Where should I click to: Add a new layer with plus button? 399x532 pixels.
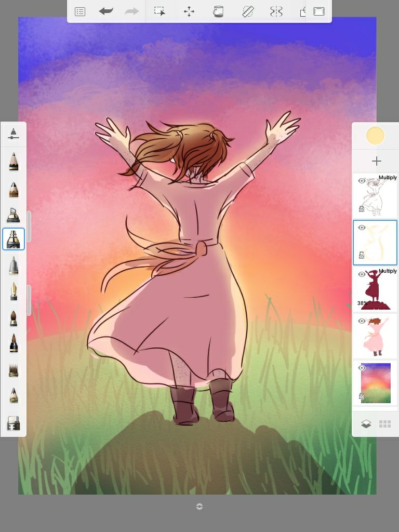(x=376, y=161)
